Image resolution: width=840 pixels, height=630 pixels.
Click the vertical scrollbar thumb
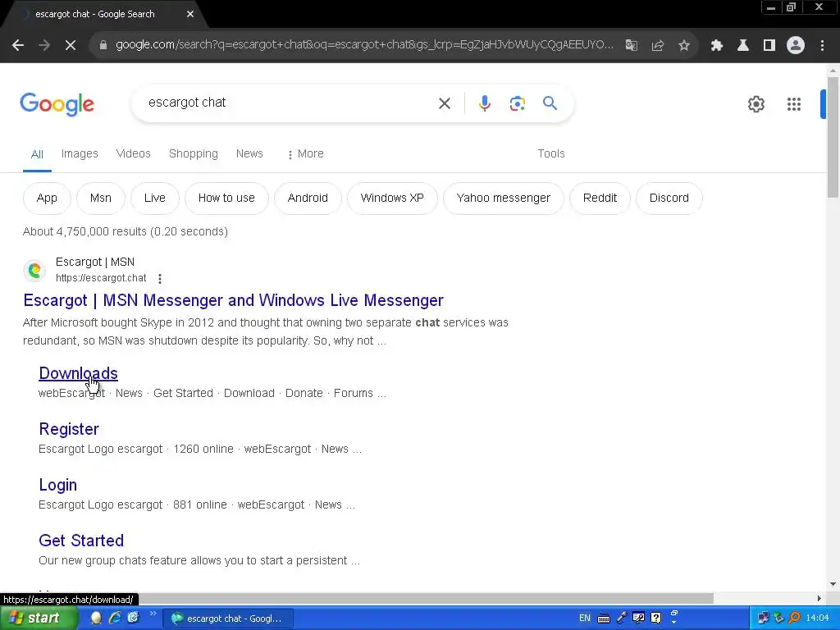(x=833, y=137)
